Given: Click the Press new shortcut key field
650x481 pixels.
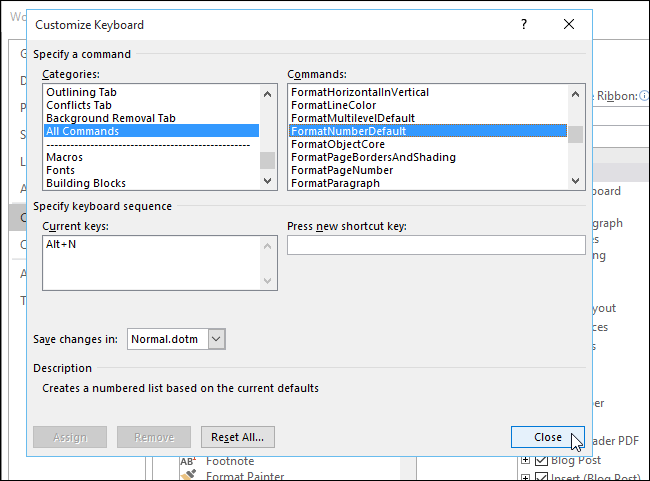Looking at the screenshot, I should click(436, 245).
